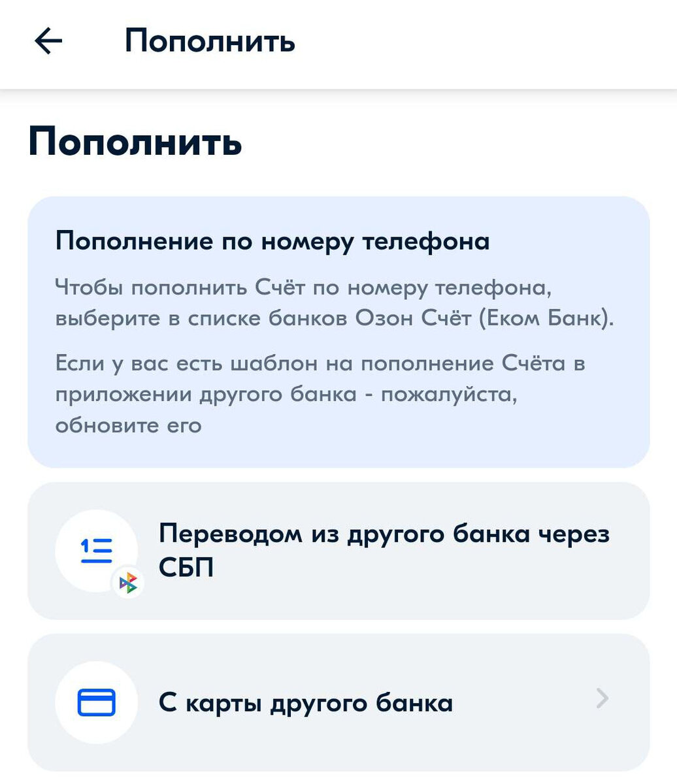
Task: Click 'Пополнение по номеру телефона' heading
Action: pyautogui.click(x=273, y=240)
